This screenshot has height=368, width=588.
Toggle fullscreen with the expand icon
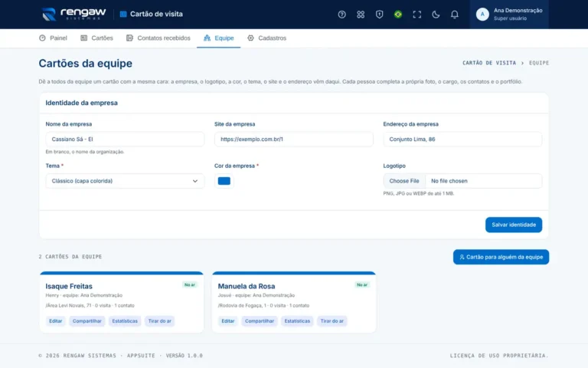click(x=416, y=15)
